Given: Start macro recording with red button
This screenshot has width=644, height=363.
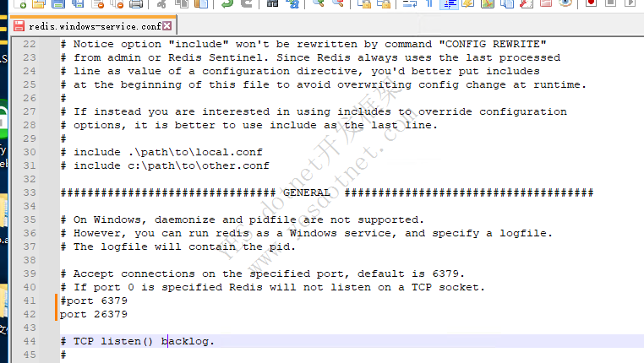Looking at the screenshot, I should pos(592,3).
